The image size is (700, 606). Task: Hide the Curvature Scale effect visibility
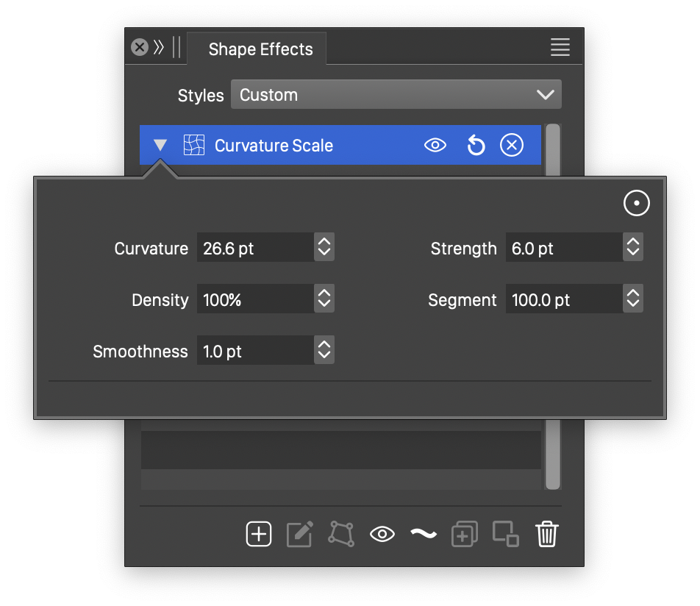coord(435,146)
